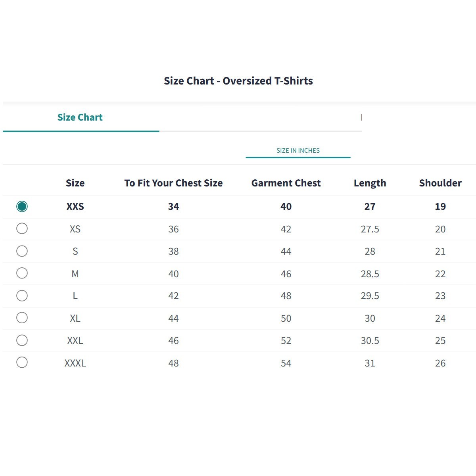The image size is (476, 476).
Task: Click the chest size value 38 for S
Action: pos(173,251)
